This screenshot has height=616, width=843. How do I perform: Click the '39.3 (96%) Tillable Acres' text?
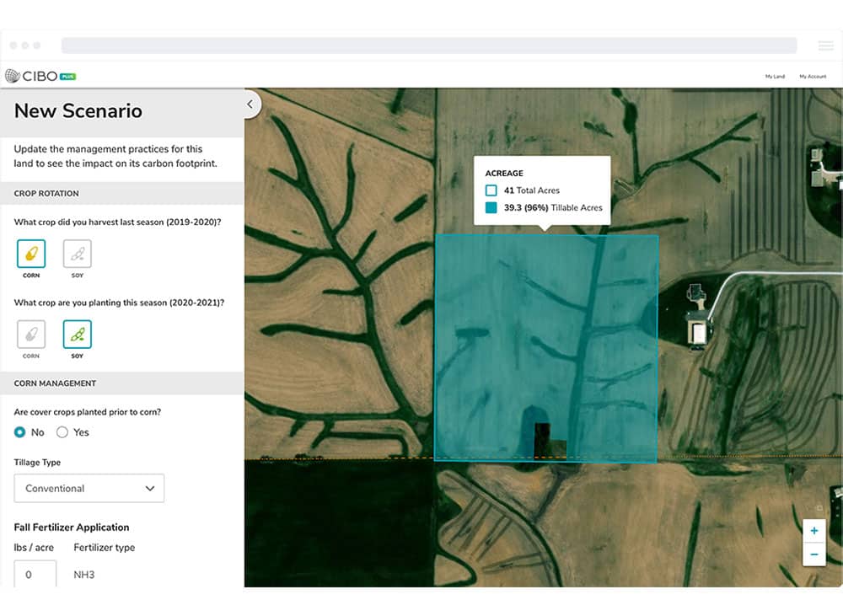point(553,207)
